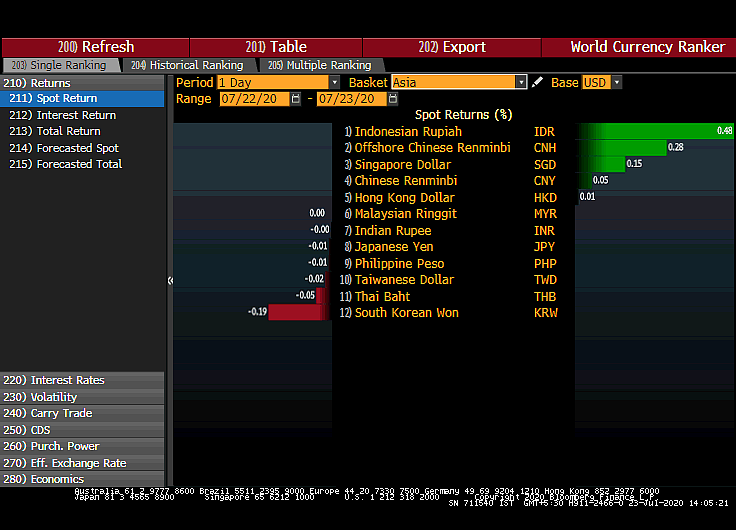Click the JPY currency code
This screenshot has height=530, width=736.
coord(544,246)
